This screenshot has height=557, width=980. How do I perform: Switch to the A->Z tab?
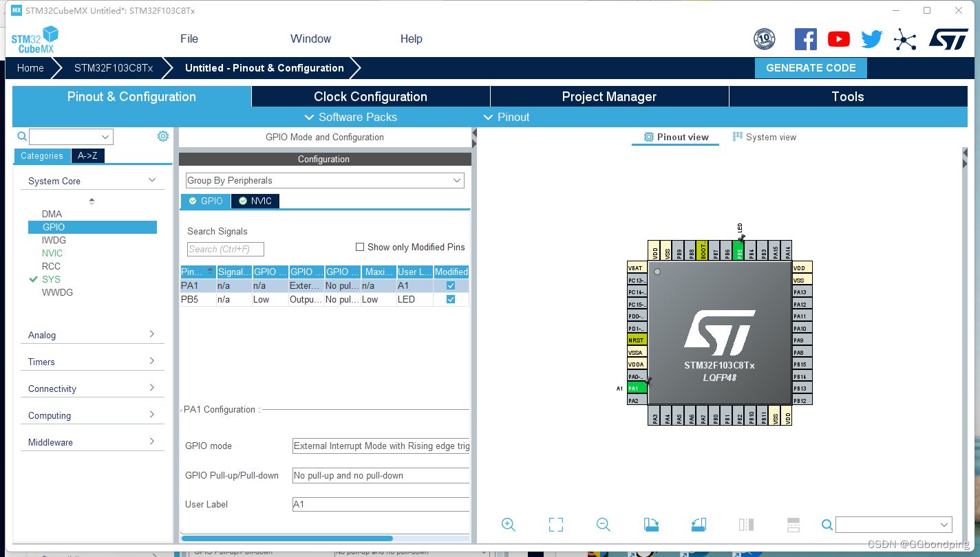click(87, 155)
